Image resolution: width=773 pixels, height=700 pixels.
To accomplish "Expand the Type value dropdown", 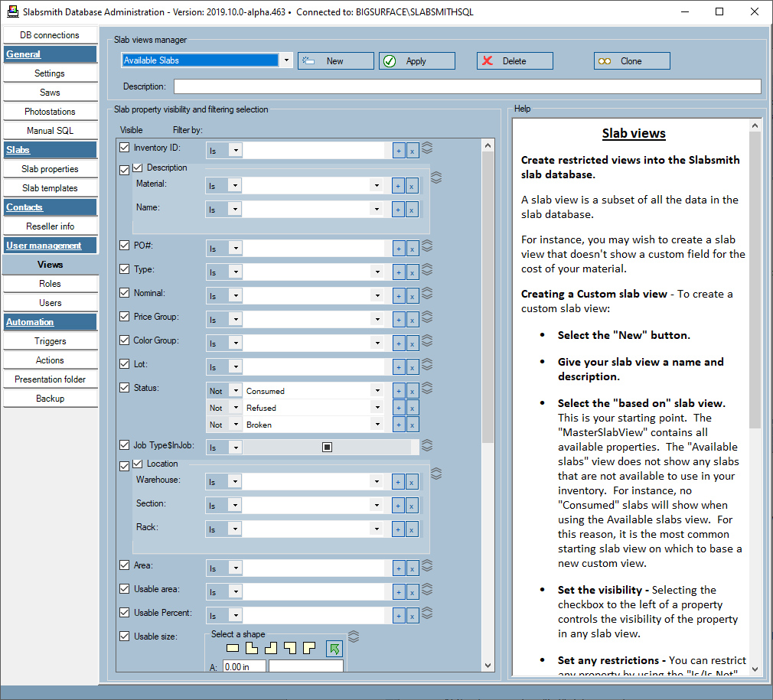I will tap(377, 272).
